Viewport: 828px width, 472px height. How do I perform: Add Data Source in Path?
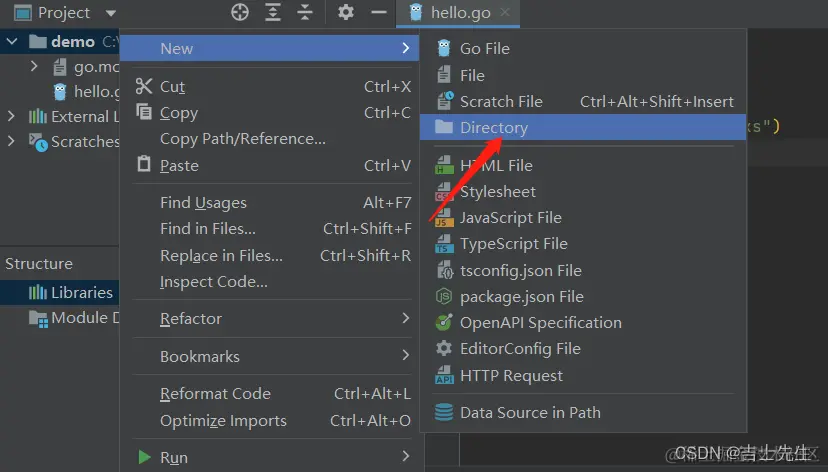click(583, 412)
